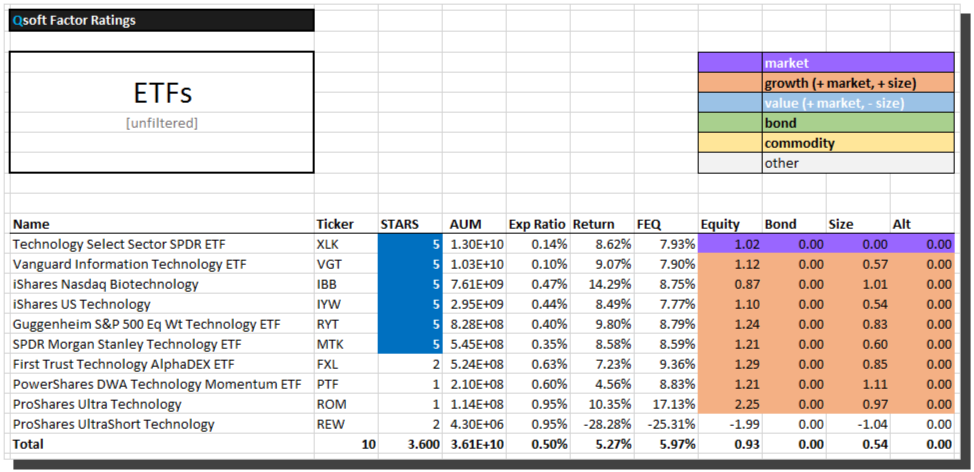The image size is (974, 472).
Task: Click the Size column header
Action: click(x=858, y=224)
